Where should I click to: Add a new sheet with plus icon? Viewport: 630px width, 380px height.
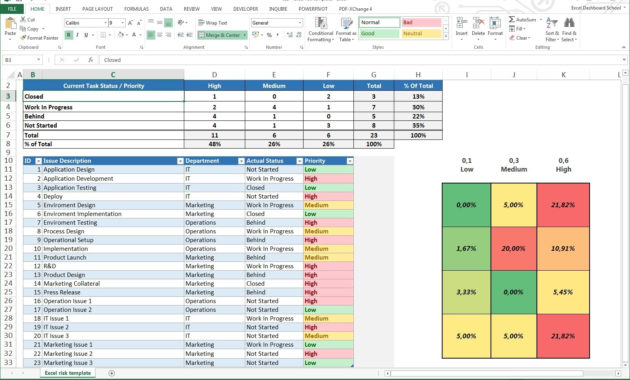click(x=112, y=373)
